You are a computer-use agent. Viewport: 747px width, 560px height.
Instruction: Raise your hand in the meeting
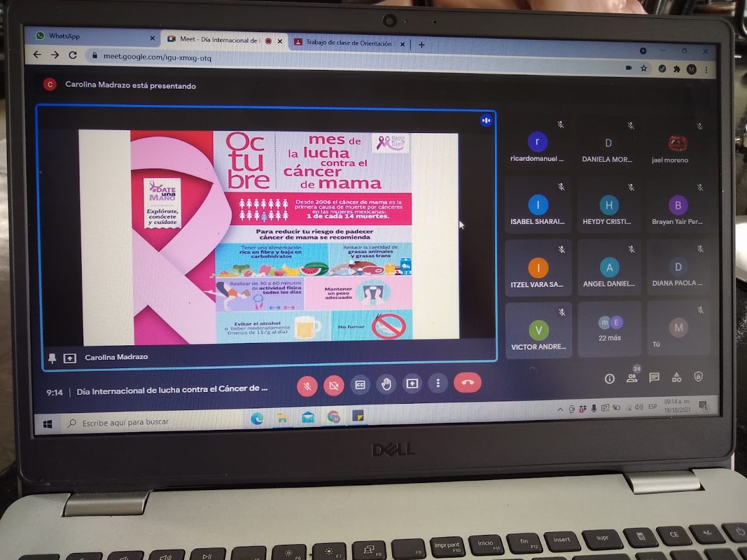pyautogui.click(x=386, y=384)
